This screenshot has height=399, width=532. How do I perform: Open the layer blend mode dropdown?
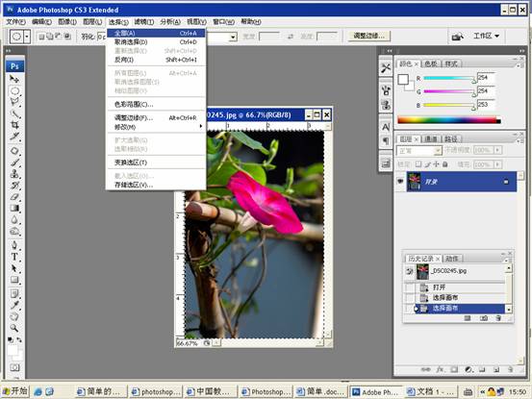pyautogui.click(x=418, y=150)
